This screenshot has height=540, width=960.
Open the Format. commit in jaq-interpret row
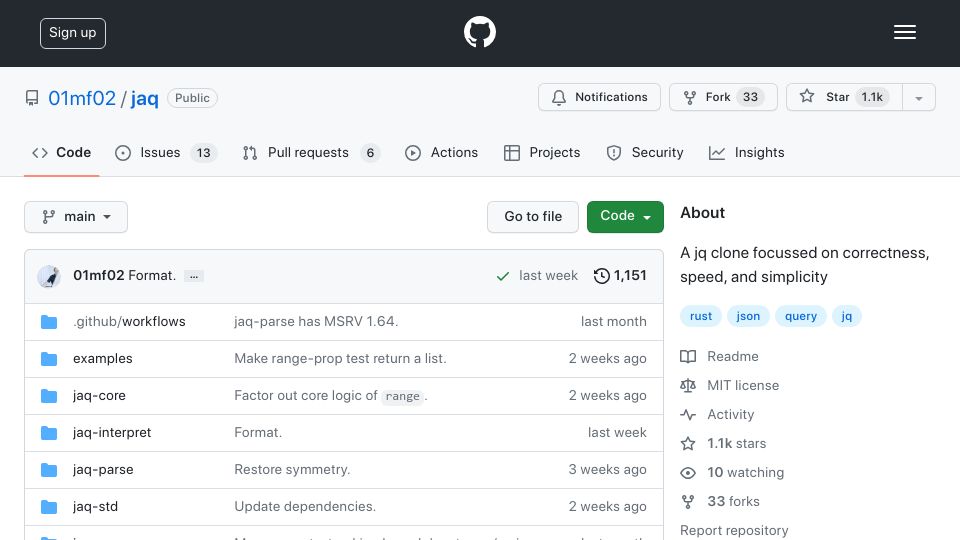(258, 432)
